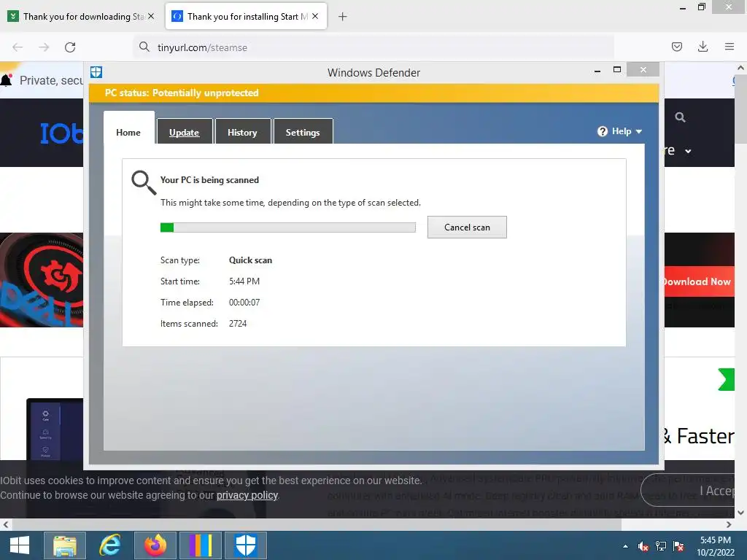Screen dimensions: 747x560
Task: Click the Help question mark icon
Action: click(x=602, y=131)
